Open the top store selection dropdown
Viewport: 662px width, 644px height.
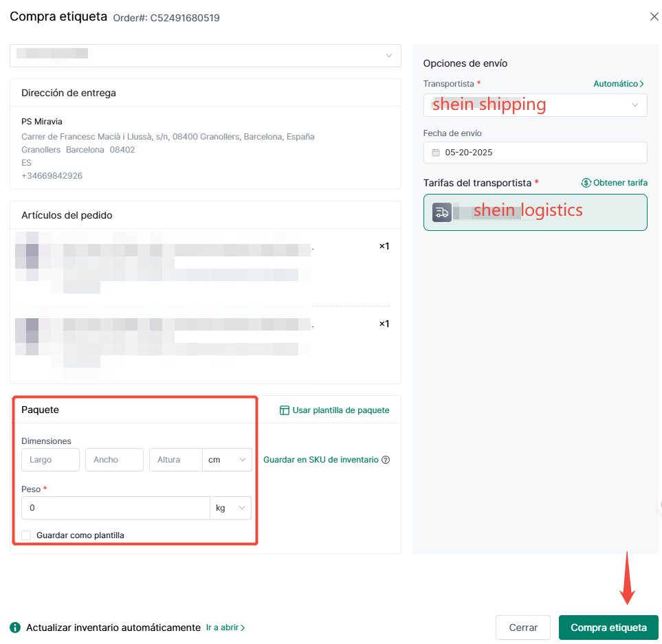click(x=205, y=55)
